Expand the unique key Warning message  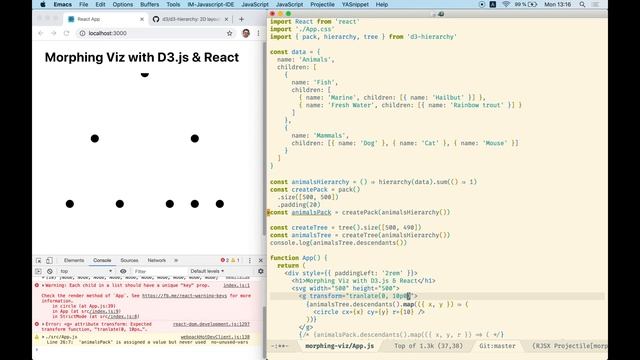43,286
